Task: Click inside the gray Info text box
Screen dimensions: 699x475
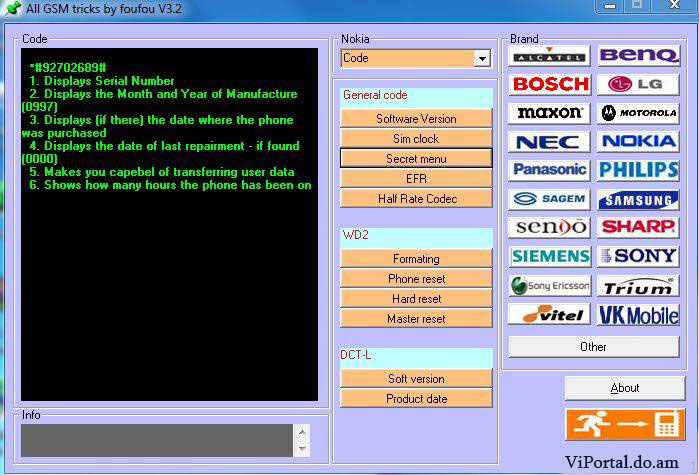Action: pos(157,440)
